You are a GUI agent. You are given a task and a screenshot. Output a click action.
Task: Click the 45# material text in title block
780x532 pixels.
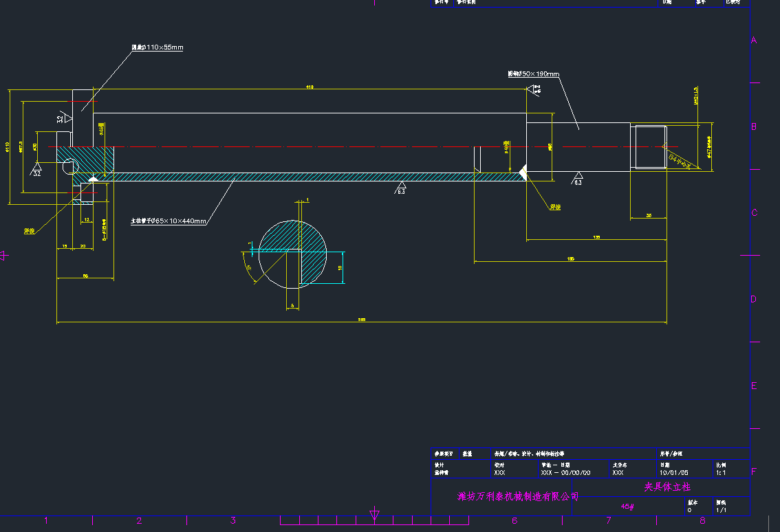tap(627, 507)
